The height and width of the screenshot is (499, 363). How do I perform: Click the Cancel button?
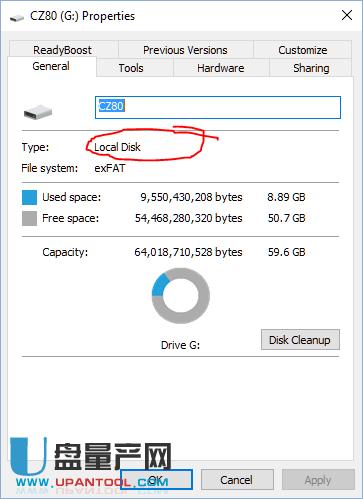[x=237, y=480]
